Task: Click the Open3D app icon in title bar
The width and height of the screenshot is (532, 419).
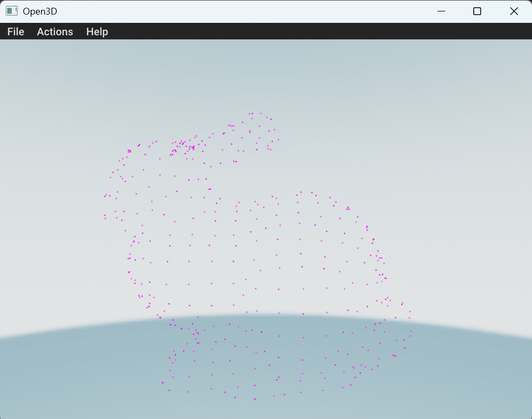Action: (11, 11)
